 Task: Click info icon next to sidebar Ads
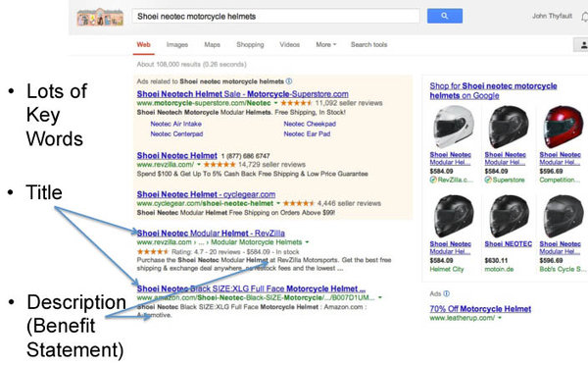[446, 293]
